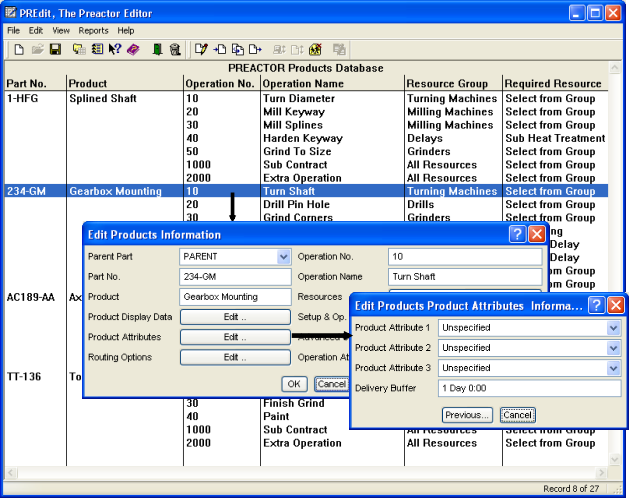Screen dimensions: 630x498
Task: Open the Reports menu
Action: (93, 31)
